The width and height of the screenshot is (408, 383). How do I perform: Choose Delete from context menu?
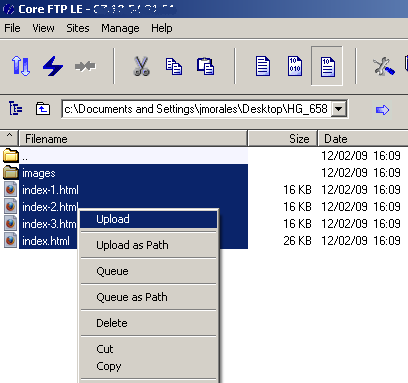point(149,323)
